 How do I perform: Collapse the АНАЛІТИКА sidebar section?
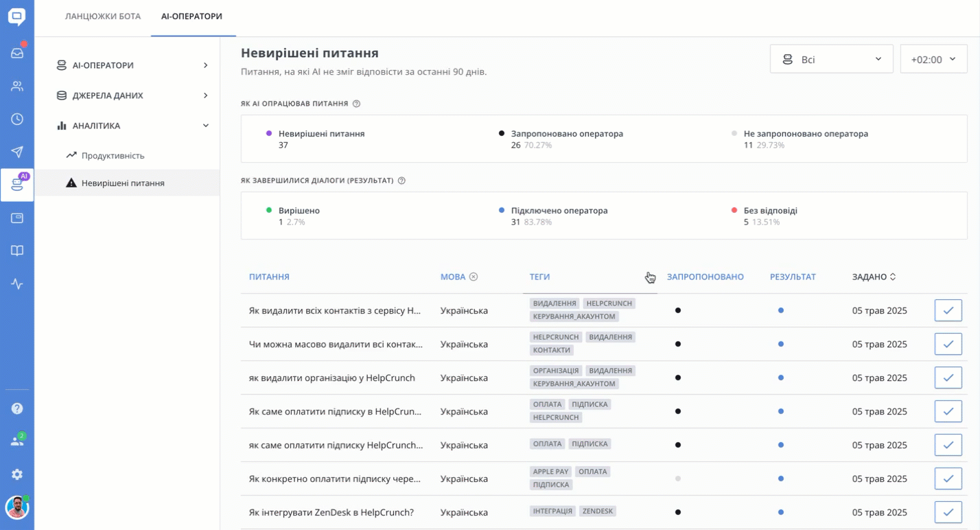coord(205,126)
